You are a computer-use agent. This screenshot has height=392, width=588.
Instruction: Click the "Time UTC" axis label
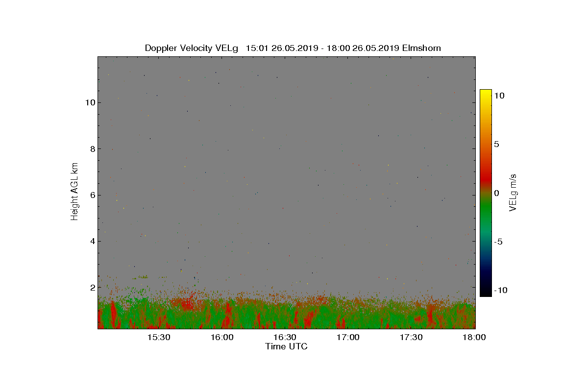[286, 346]
